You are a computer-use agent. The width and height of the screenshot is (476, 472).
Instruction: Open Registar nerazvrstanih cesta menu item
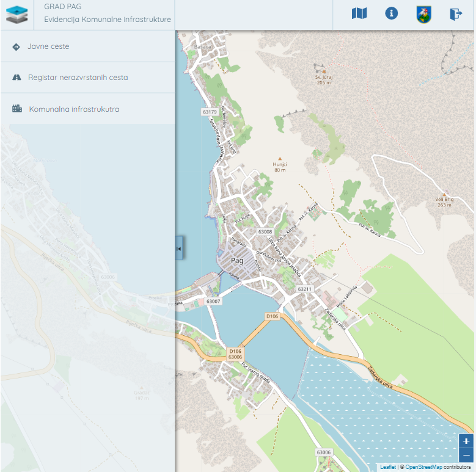(x=88, y=78)
